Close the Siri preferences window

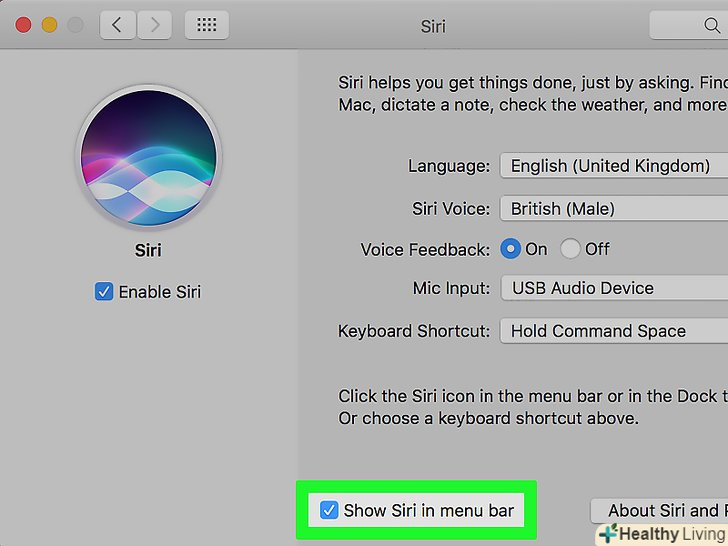click(x=22, y=25)
